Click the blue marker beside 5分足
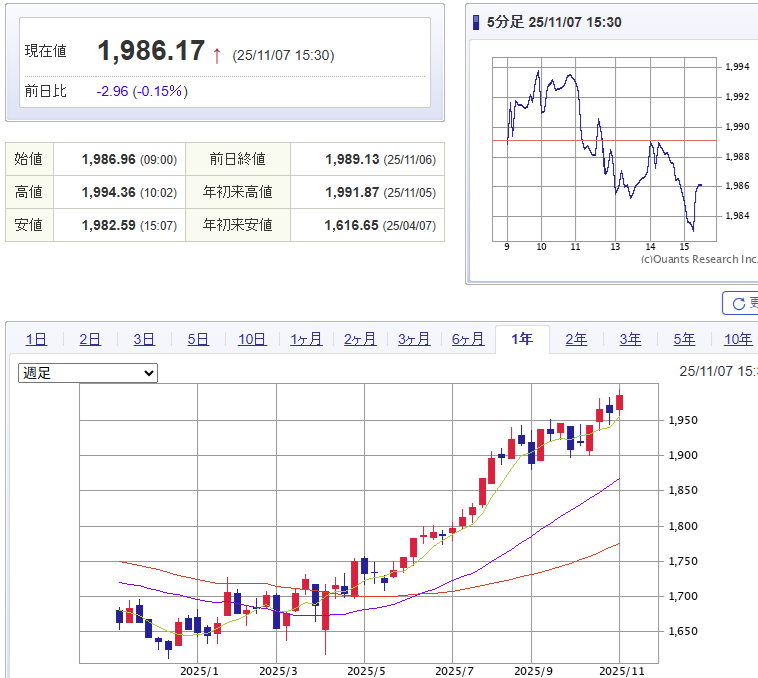 pos(477,22)
